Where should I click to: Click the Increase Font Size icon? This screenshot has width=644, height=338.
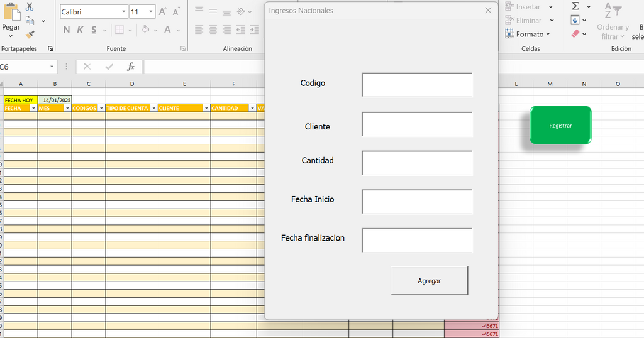(x=163, y=12)
